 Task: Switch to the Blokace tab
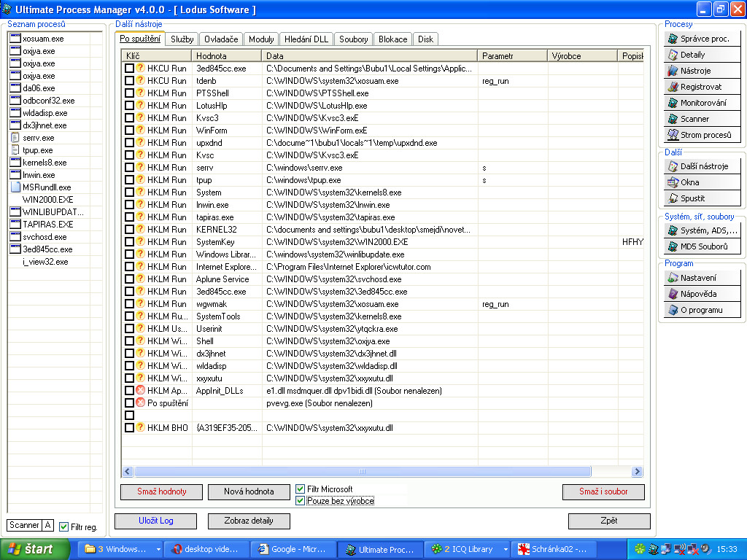pyautogui.click(x=393, y=39)
